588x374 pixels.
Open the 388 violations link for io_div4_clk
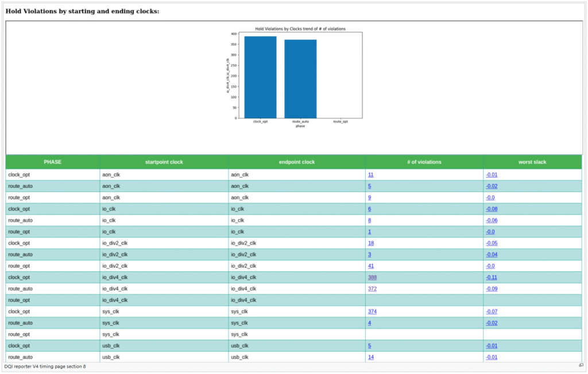coord(372,277)
